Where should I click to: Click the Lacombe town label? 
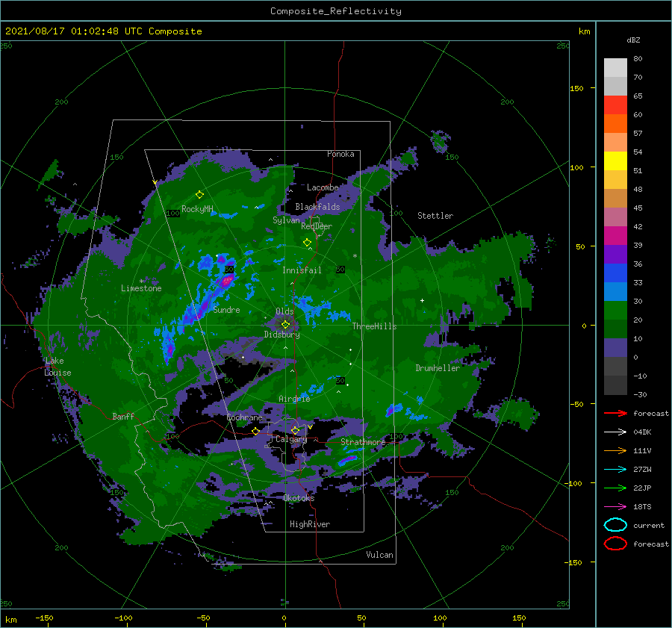(323, 187)
